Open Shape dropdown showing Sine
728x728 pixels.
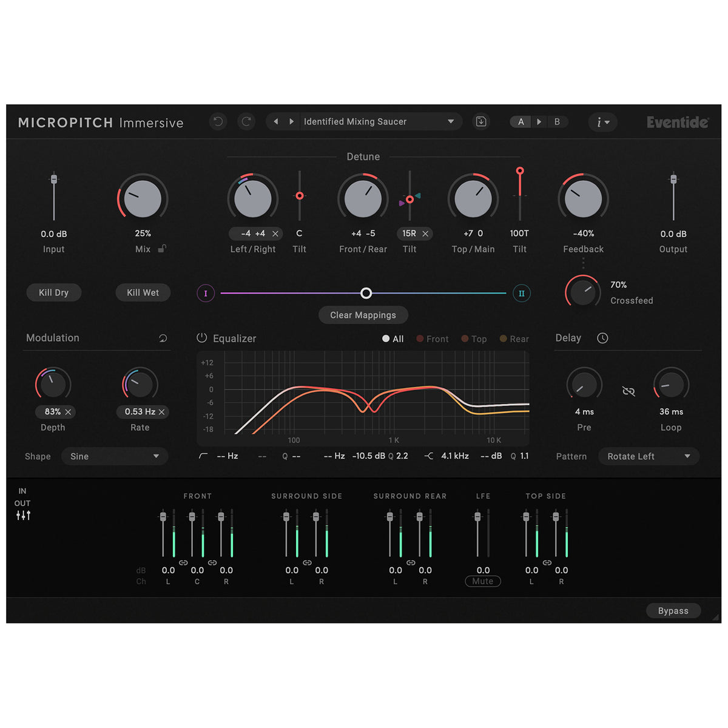(115, 456)
